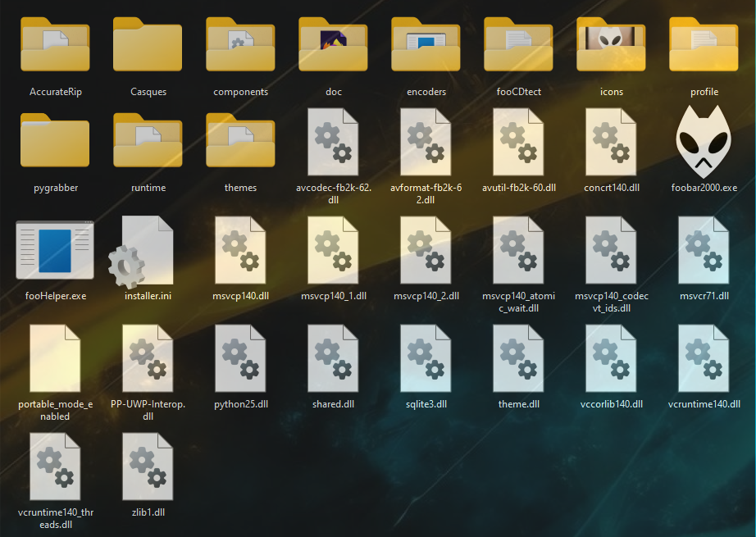Select the installer.ini settings file
The height and width of the screenshot is (537, 756).
[x=141, y=252]
